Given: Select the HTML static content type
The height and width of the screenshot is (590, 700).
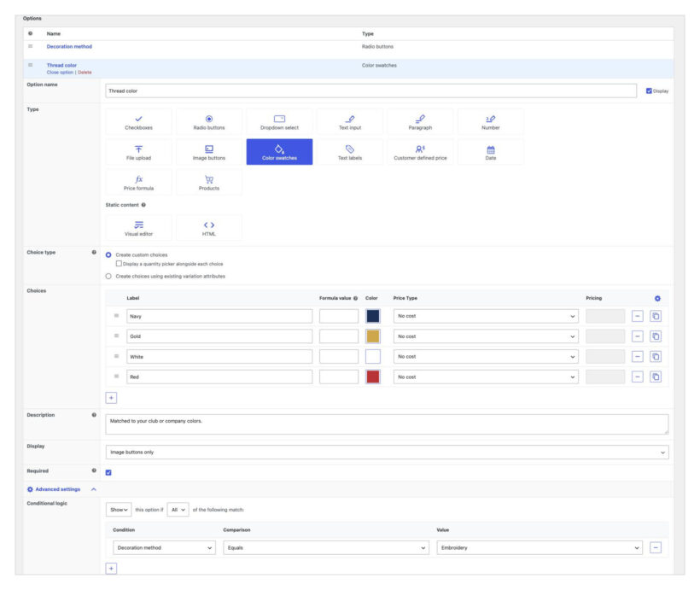Looking at the screenshot, I should pyautogui.click(x=209, y=228).
